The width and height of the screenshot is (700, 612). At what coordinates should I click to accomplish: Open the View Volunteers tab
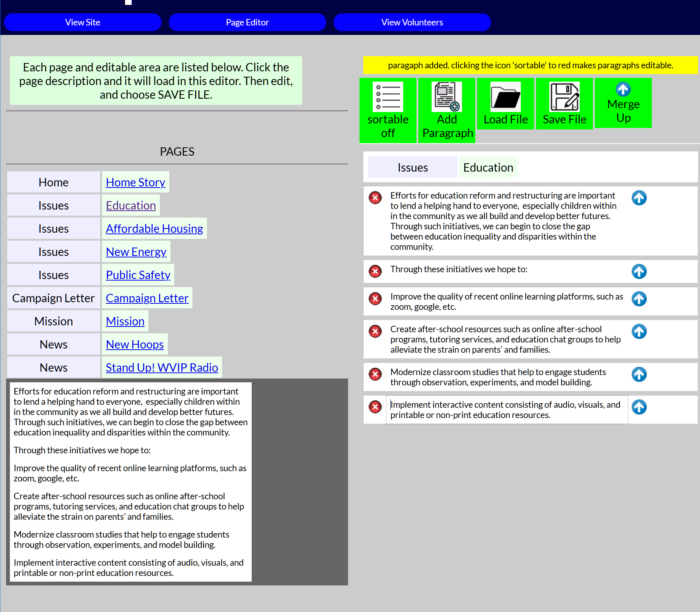412,22
